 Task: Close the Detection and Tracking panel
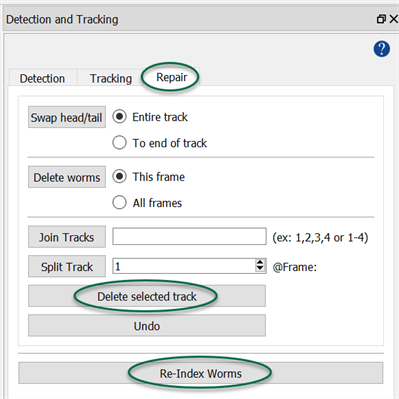tap(394, 19)
